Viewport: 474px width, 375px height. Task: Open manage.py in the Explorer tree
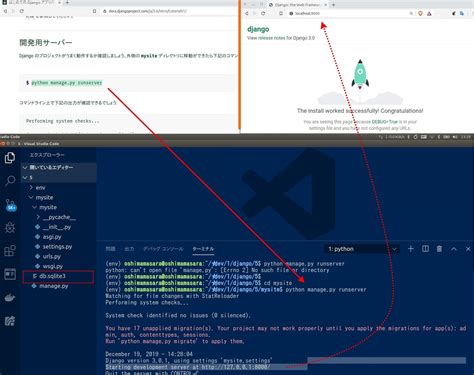click(x=59, y=286)
